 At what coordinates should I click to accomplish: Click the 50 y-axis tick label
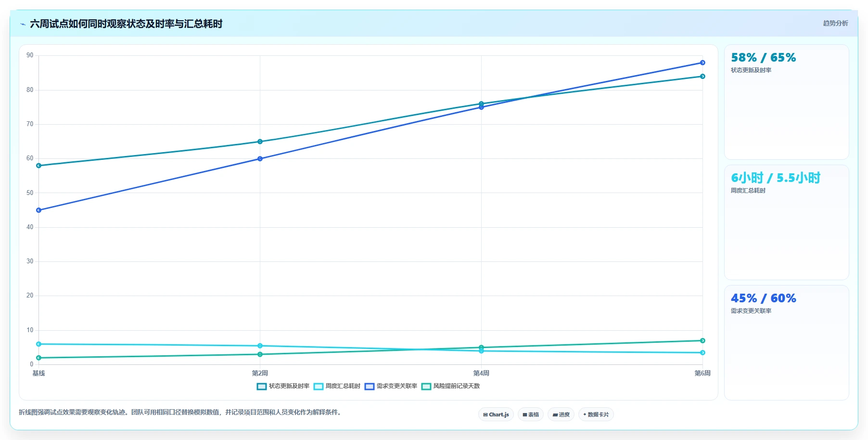point(30,193)
